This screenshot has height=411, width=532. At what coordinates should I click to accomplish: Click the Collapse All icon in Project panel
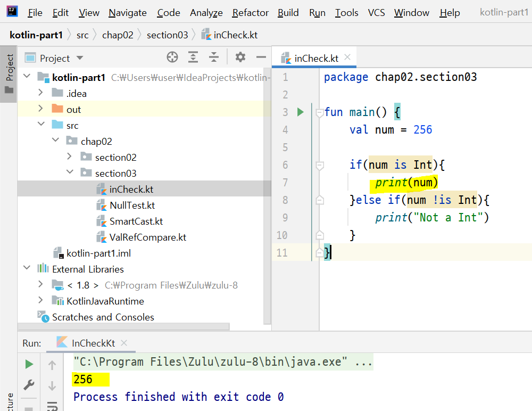(214, 57)
